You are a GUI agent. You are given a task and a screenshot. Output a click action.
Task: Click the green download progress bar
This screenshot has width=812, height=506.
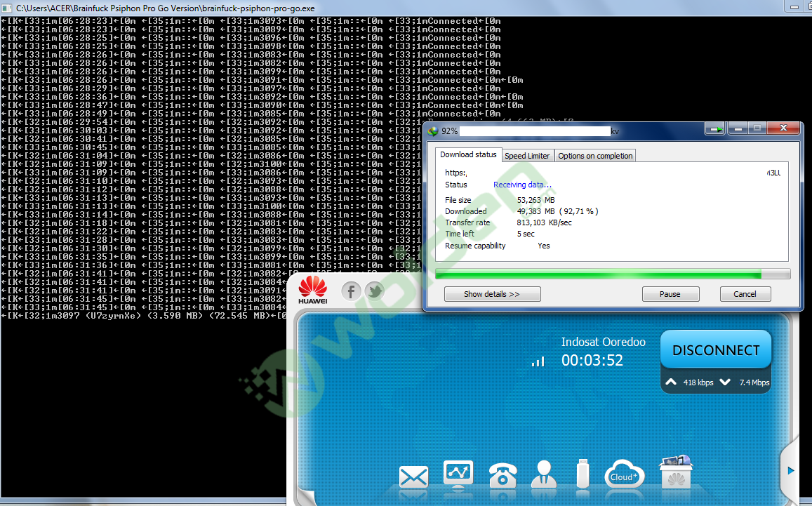pyautogui.click(x=613, y=274)
